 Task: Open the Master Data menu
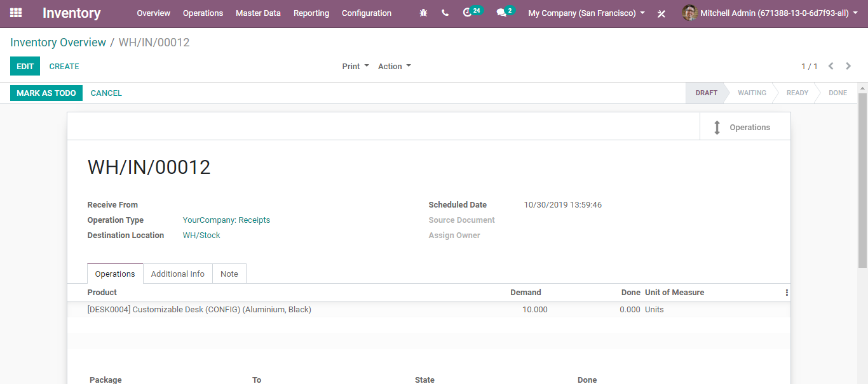point(258,13)
